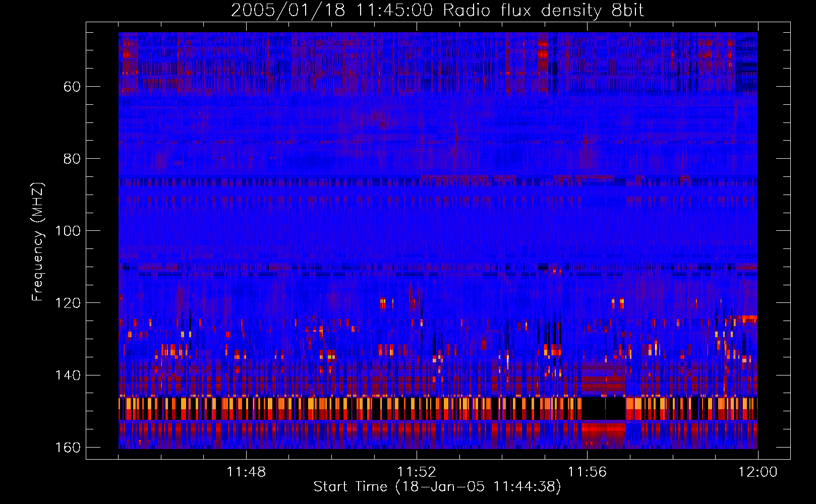Screen dimensions: 816x504
Task: Click the '11:56' time tick label
Action: coord(587,472)
